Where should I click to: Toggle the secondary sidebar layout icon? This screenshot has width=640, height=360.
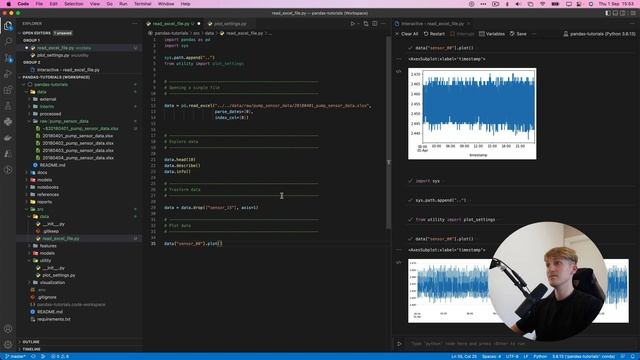(x=623, y=13)
